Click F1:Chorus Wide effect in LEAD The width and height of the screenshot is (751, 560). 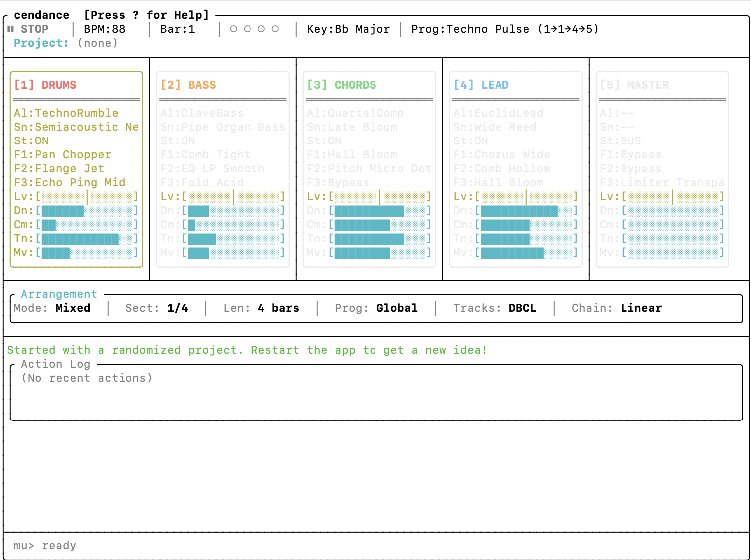tap(502, 155)
